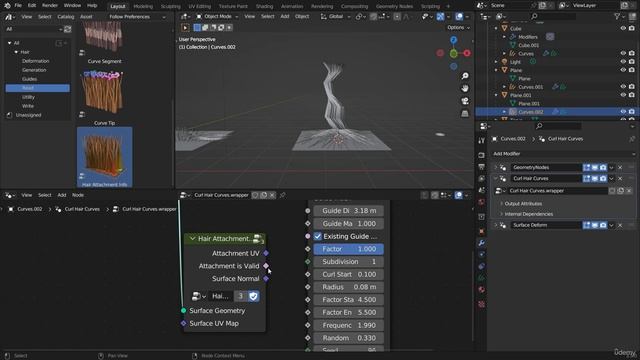
Task: Open the node editor Add menu
Action: point(62,195)
